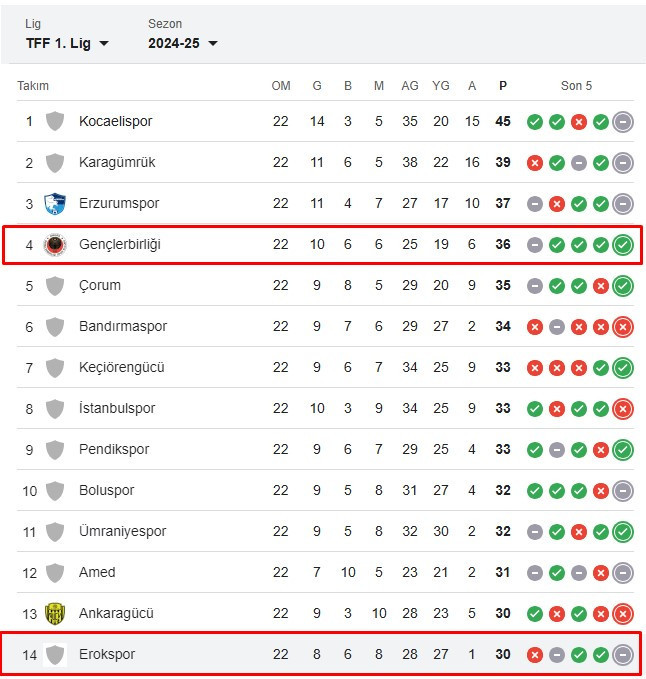Viewport: 646px width, 679px height.
Task: Click the Son 5 column header
Action: [x=576, y=86]
